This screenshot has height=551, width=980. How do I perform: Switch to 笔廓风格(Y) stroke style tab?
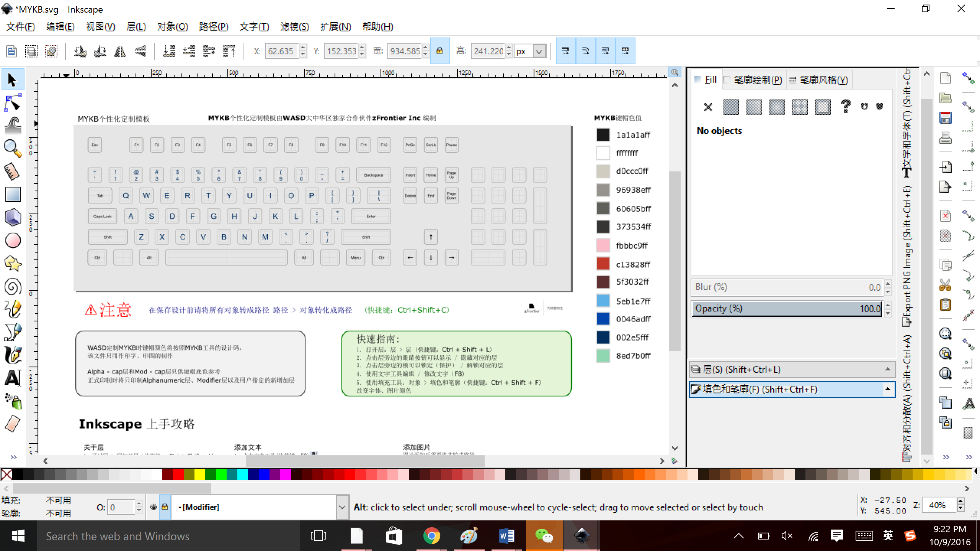819,80
